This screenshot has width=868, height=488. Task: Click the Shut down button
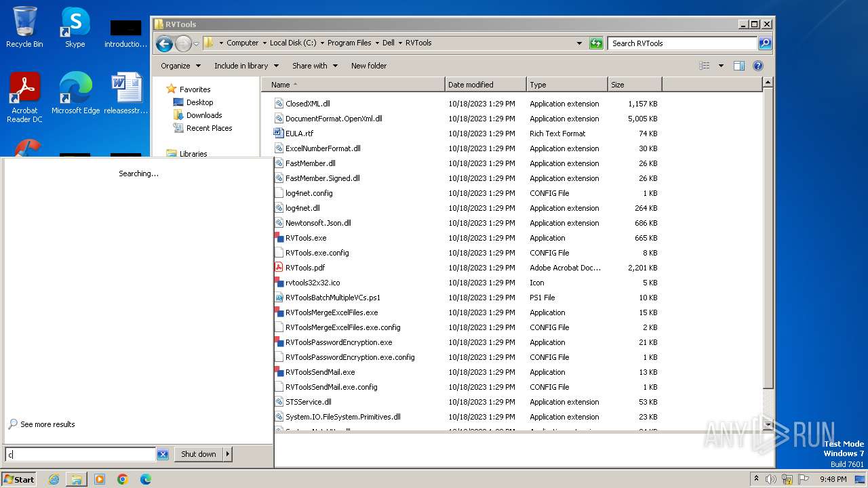click(x=199, y=454)
